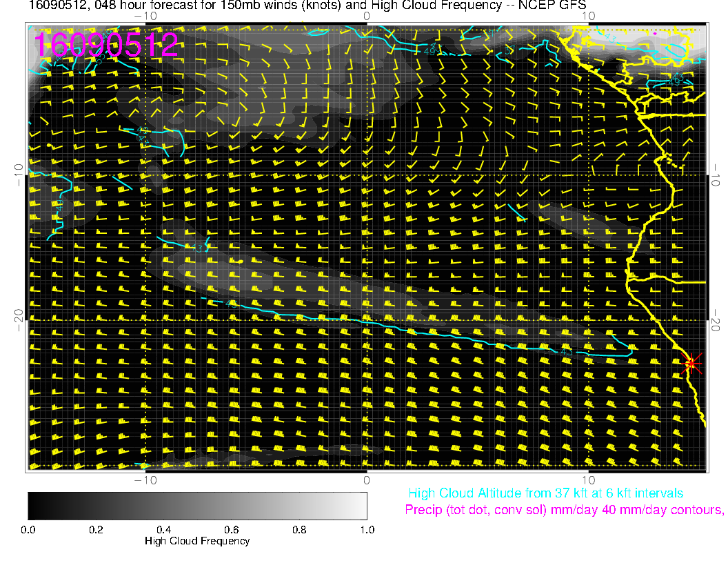
Task: Select the magenta Precip legend text
Action: (x=564, y=511)
